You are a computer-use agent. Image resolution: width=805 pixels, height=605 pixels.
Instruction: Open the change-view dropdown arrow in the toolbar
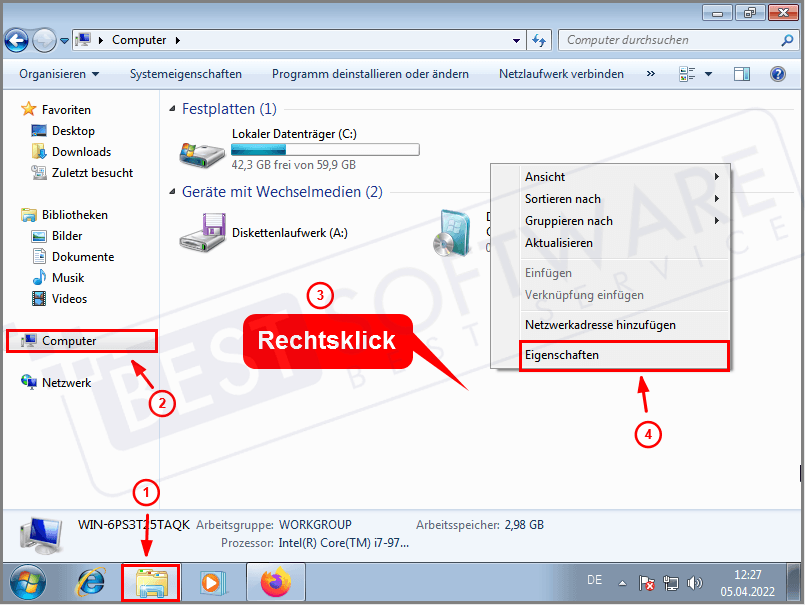[708, 73]
